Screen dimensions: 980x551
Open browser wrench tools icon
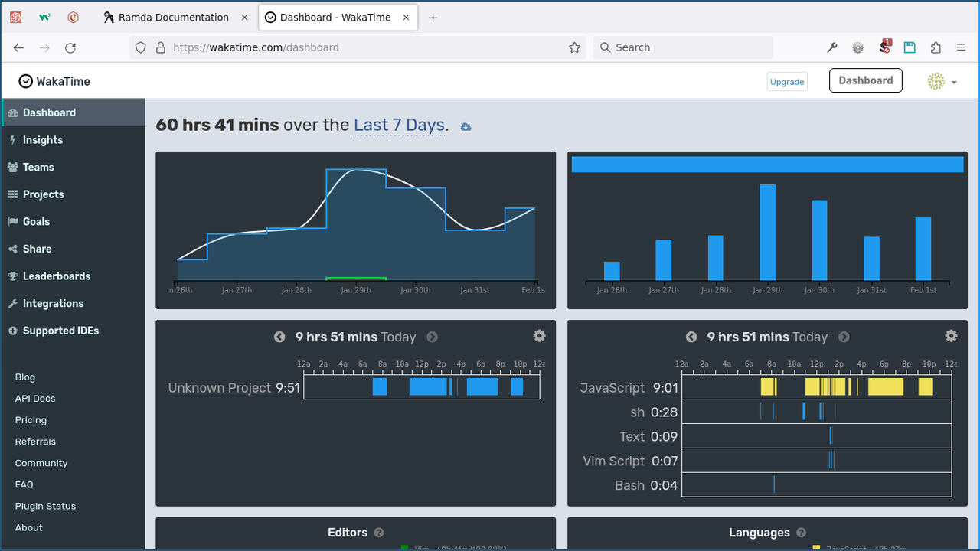point(832,47)
